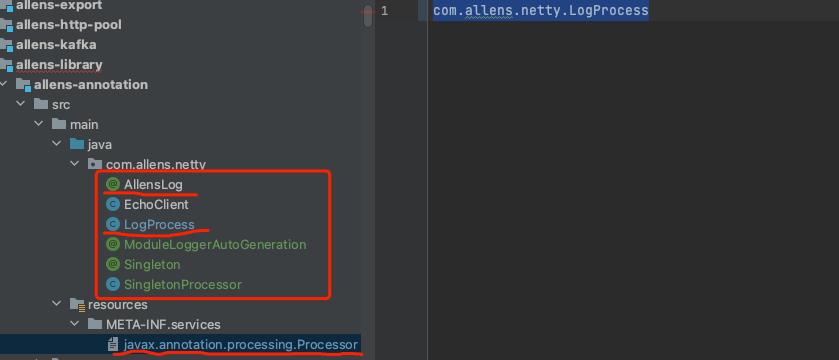Collapse the com.allens.netty package chevron

[75, 164]
